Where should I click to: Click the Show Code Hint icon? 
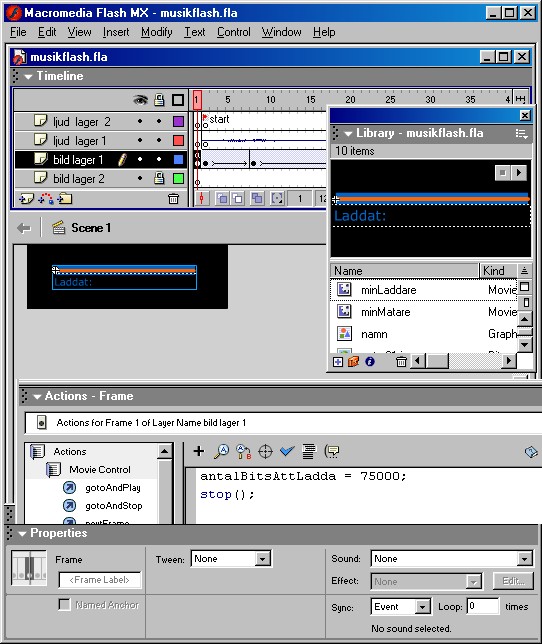click(x=332, y=451)
